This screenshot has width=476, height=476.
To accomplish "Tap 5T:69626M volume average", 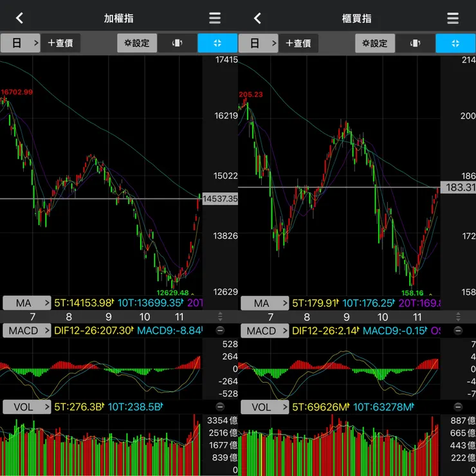I will point(321,407).
